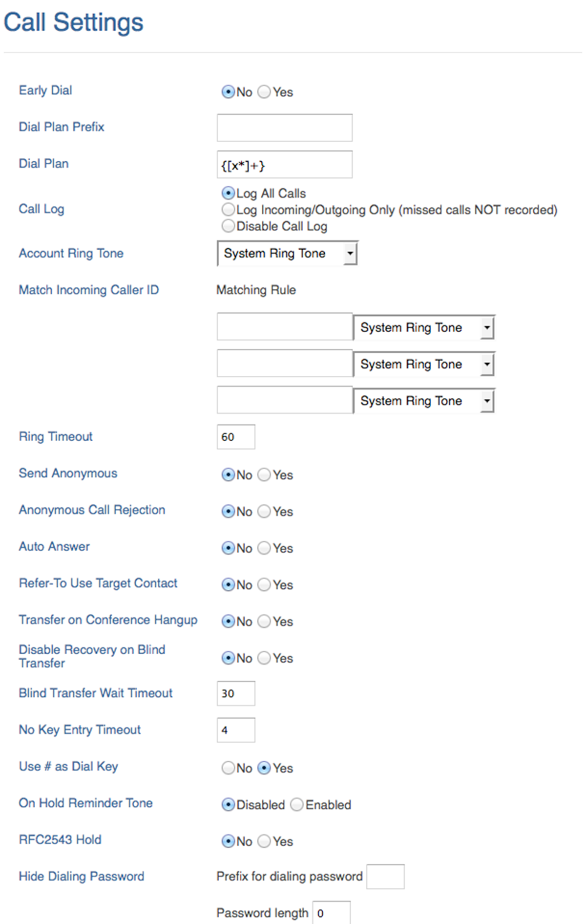Enable Send Anonymous by selecting Yes
The image size is (586, 924).
click(x=264, y=474)
